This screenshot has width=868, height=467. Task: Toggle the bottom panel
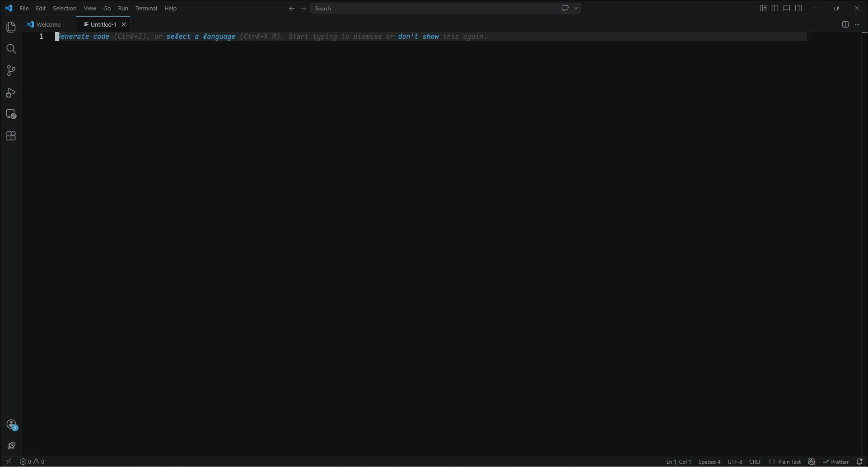(x=787, y=8)
